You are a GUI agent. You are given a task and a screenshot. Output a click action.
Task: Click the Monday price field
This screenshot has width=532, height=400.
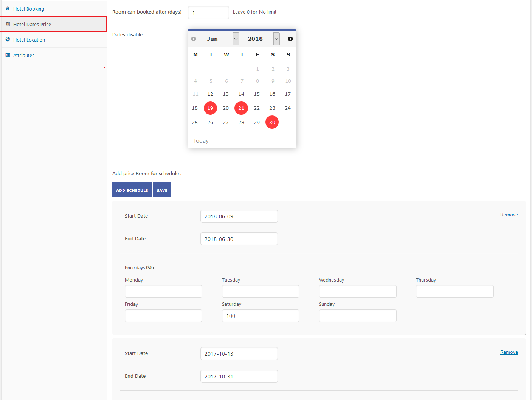tap(163, 291)
